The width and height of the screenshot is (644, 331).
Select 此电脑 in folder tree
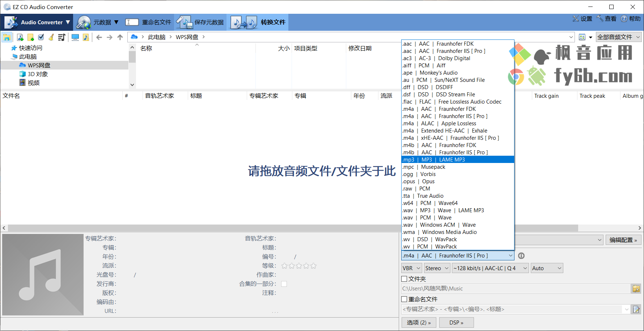[28, 56]
